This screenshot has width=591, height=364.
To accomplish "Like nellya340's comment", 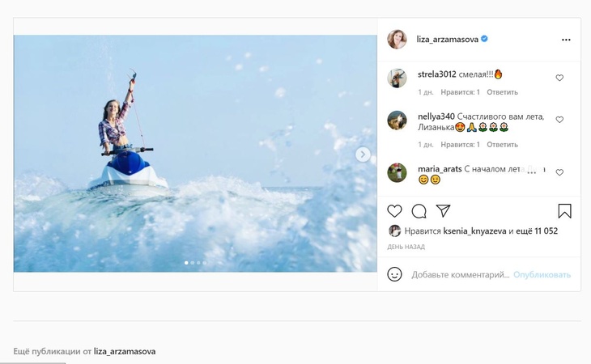I will (559, 120).
